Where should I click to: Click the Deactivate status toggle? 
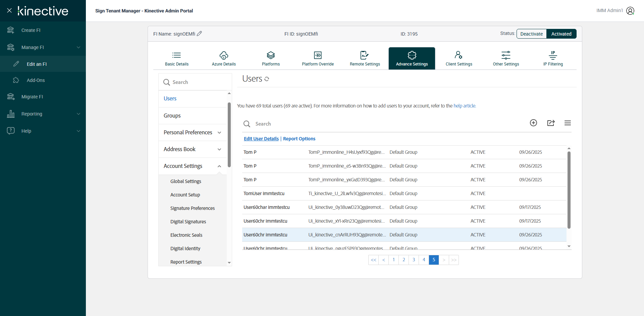coord(531,34)
